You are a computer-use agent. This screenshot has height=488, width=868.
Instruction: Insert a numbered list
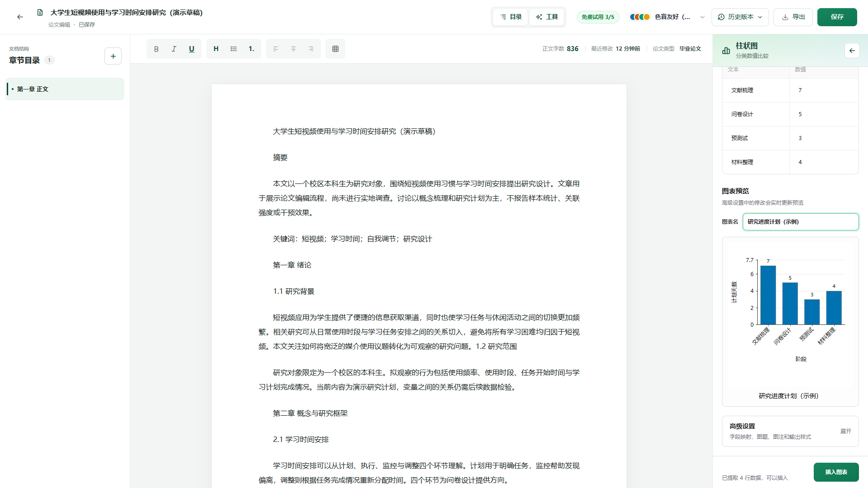[x=251, y=49]
